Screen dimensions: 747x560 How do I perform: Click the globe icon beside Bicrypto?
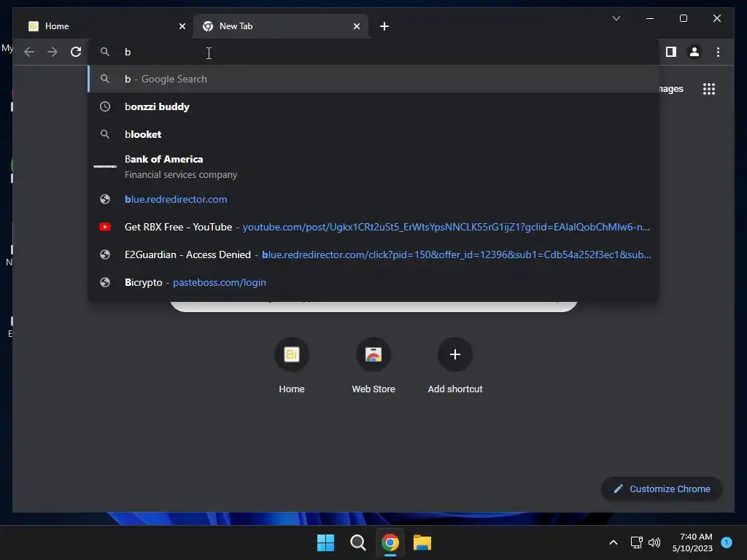tap(105, 282)
